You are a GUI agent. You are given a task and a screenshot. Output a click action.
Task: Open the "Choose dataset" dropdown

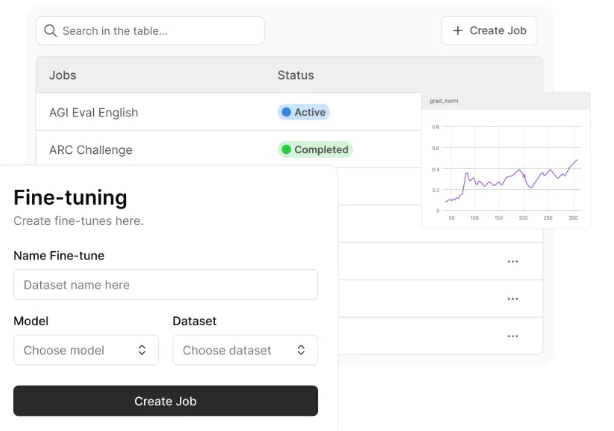(245, 350)
